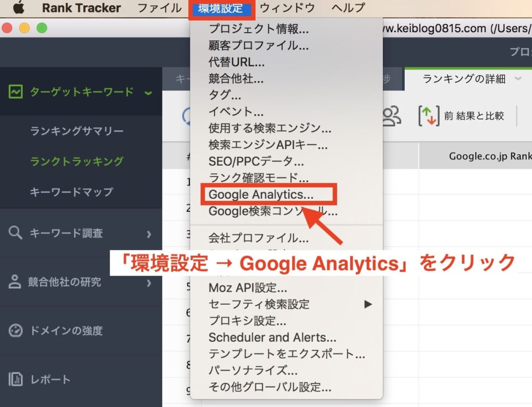Expand the キーワード調査 section arrow
The image size is (532, 407).
click(x=149, y=234)
